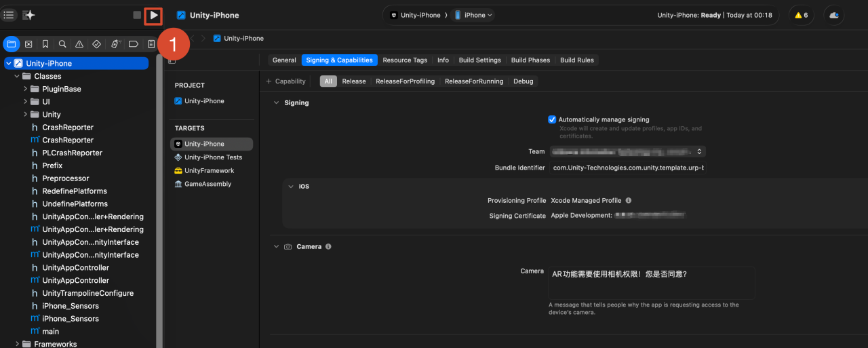This screenshot has width=868, height=348.
Task: Open the Breakpoint navigator
Action: [x=134, y=44]
